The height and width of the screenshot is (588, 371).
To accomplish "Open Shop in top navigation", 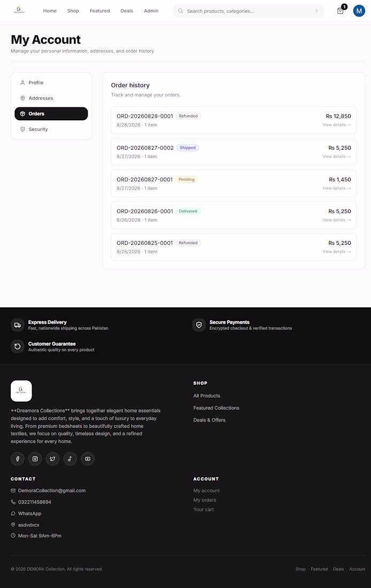I will coord(73,11).
